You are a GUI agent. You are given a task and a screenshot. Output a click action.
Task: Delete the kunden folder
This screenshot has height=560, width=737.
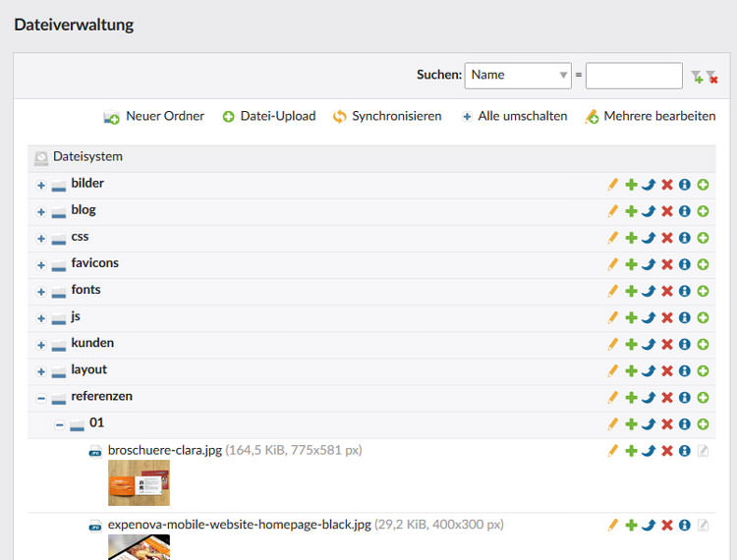click(x=667, y=345)
